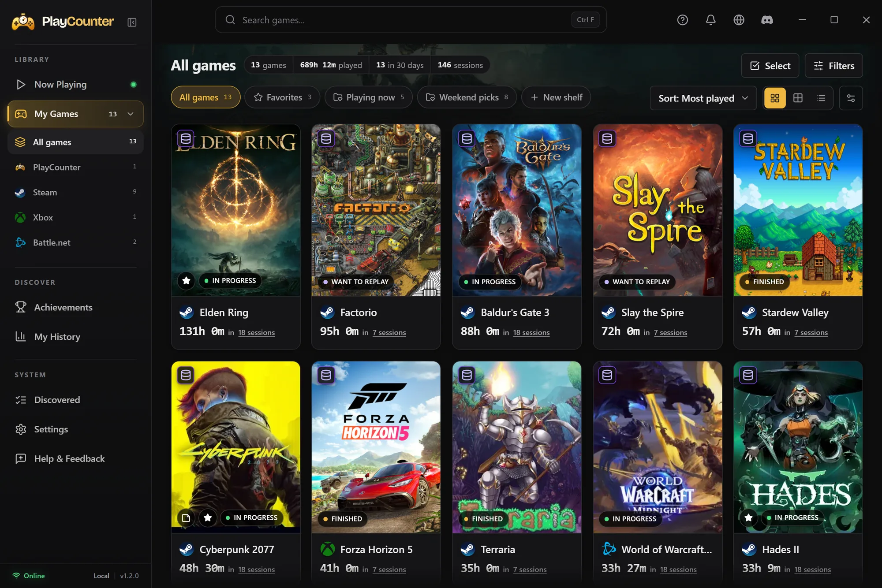Image resolution: width=882 pixels, height=588 pixels.
Task: Open Achievements page
Action: [75, 307]
